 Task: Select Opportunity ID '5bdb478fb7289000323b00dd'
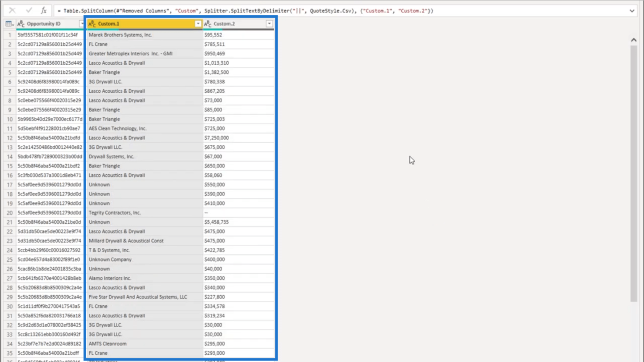coord(49,157)
